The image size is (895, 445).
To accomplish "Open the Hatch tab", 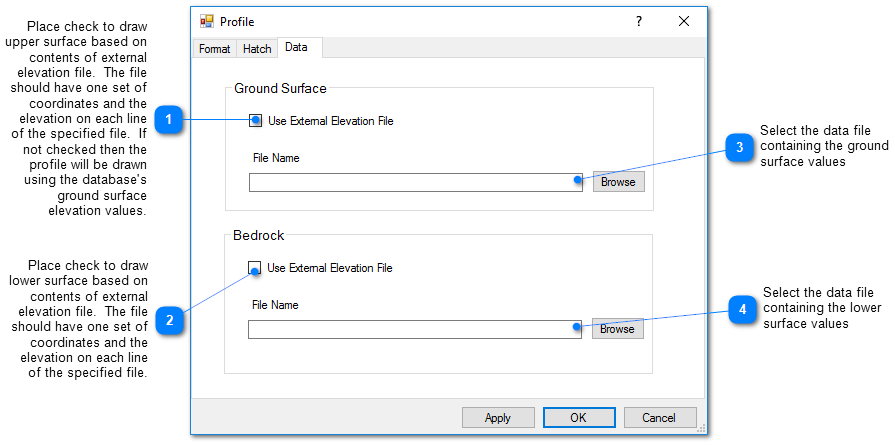I will click(257, 49).
